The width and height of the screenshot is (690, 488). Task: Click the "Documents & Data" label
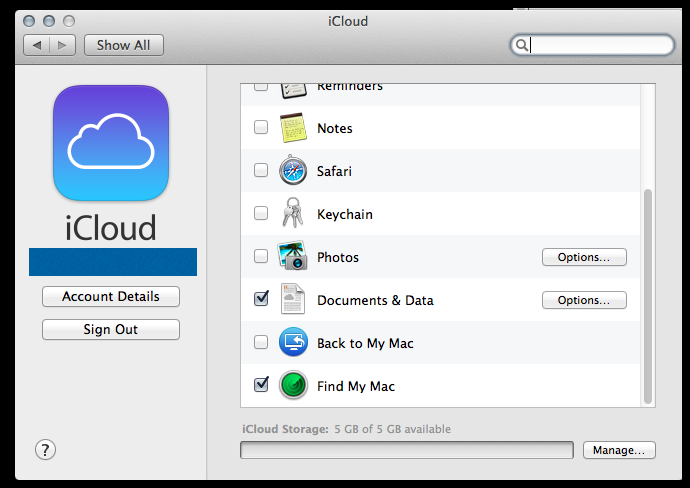point(375,300)
